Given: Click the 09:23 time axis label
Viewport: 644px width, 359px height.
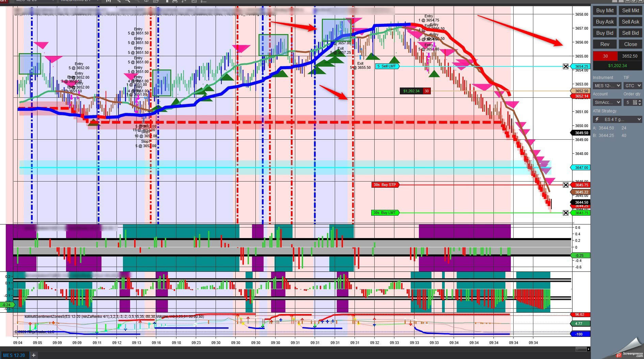Looking at the screenshot, I should (196, 343).
